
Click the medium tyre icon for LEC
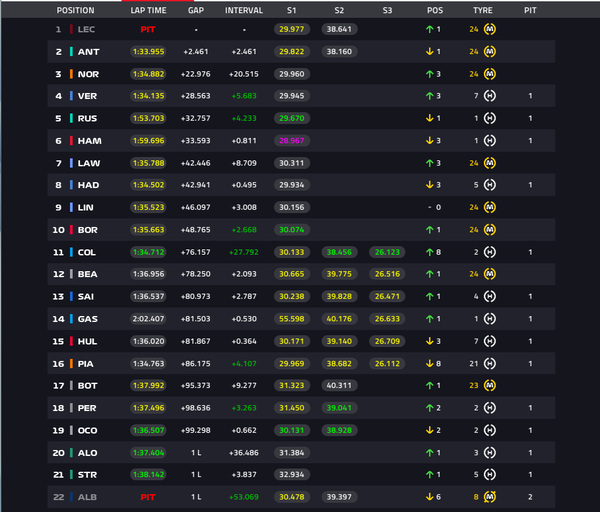pyautogui.click(x=489, y=29)
